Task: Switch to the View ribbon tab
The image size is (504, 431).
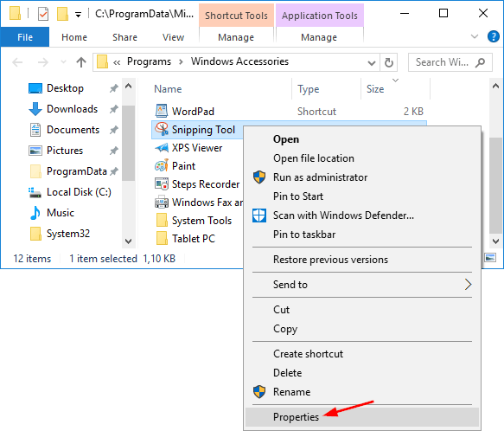Action: (173, 37)
